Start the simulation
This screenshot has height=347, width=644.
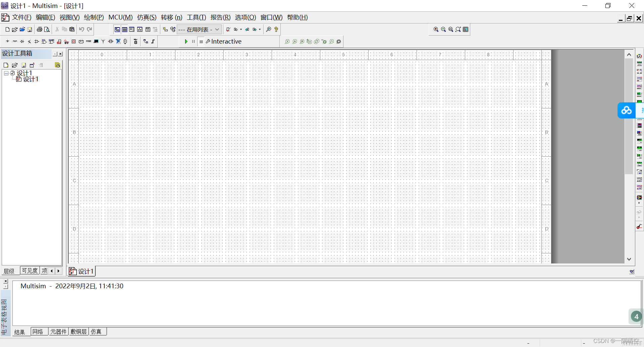click(x=186, y=42)
